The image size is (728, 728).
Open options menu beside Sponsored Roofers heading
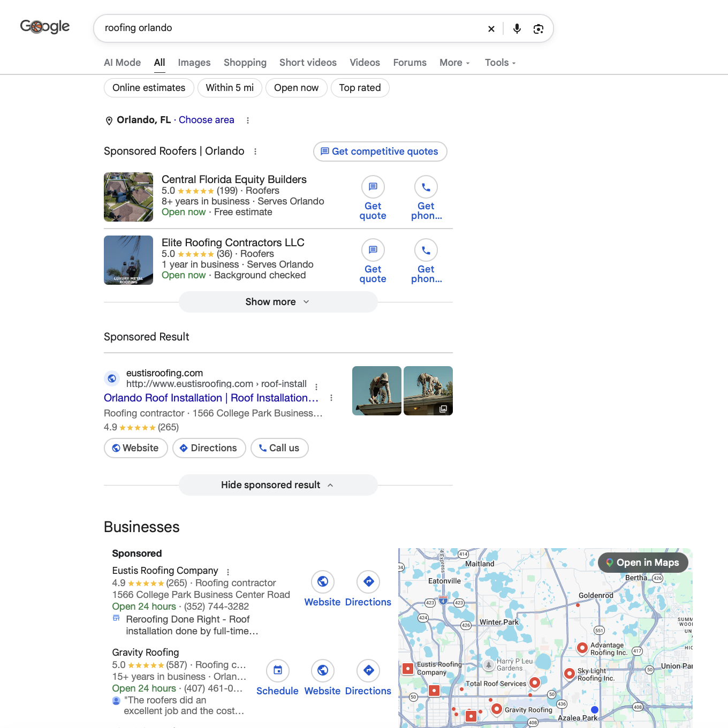point(255,151)
